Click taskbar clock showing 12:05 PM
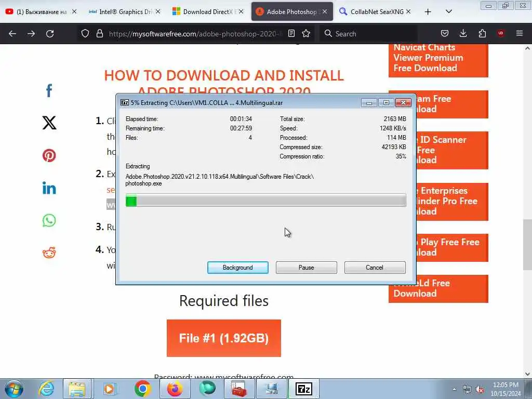Image resolution: width=532 pixels, height=399 pixels. click(x=506, y=389)
